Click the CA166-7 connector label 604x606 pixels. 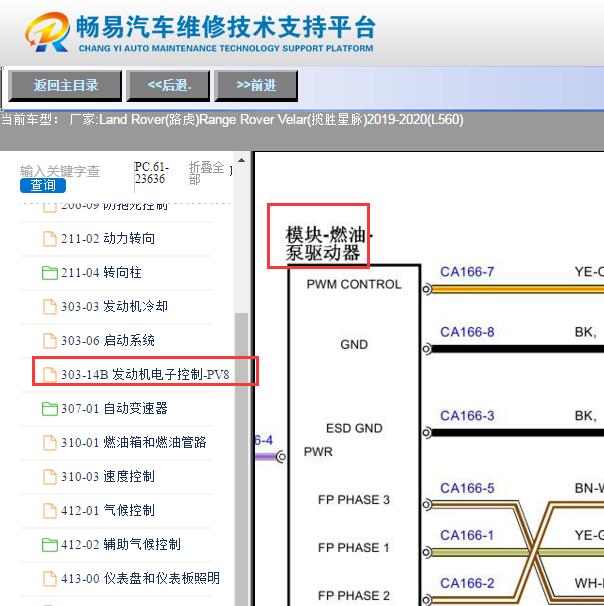pos(467,272)
